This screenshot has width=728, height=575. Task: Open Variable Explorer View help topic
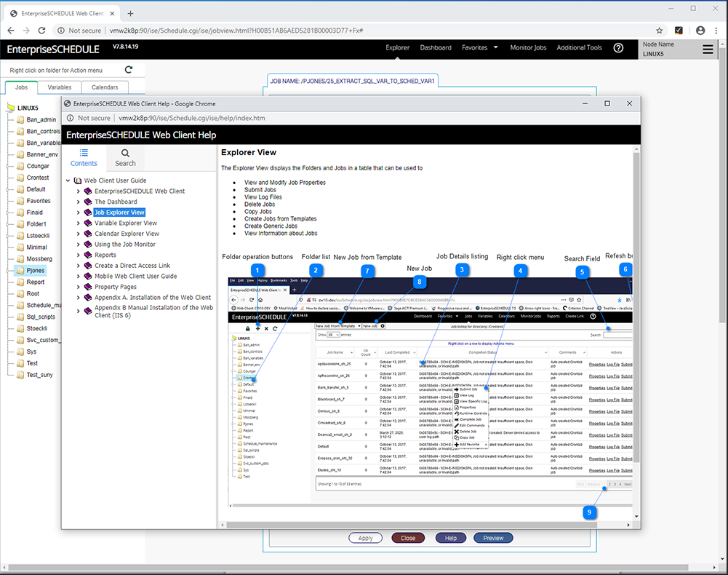(125, 223)
